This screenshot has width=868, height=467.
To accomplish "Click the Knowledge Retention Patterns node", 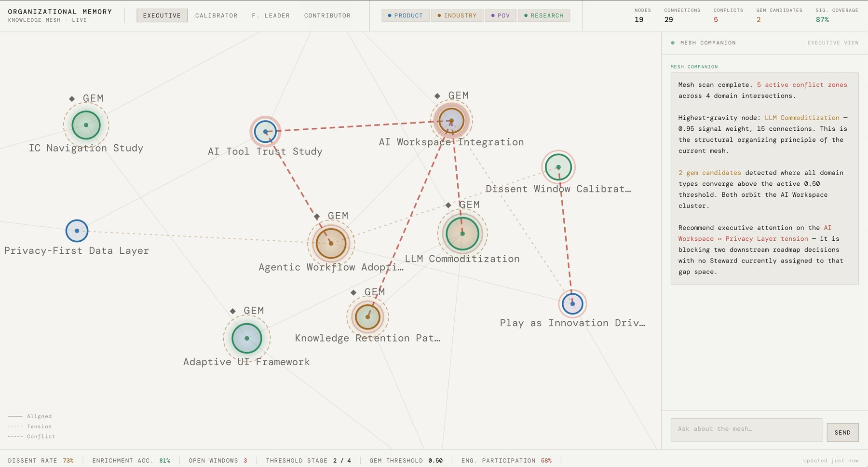I will 367,317.
